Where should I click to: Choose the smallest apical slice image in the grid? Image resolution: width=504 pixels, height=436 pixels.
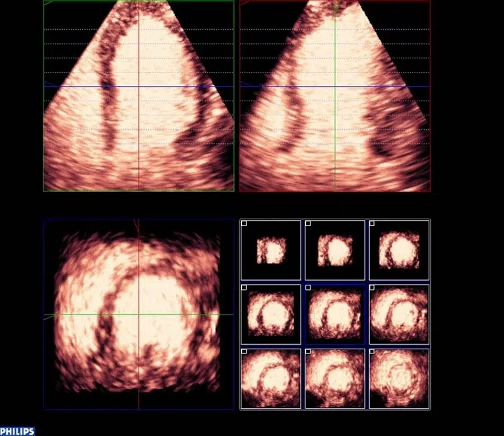pos(271,251)
